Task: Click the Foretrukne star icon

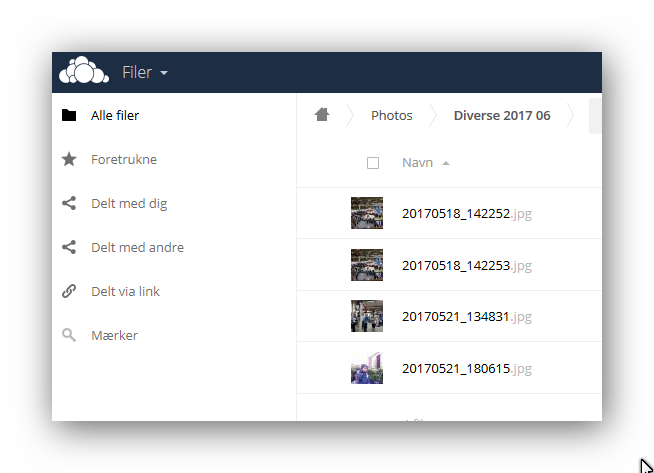Action: pyautogui.click(x=69, y=159)
